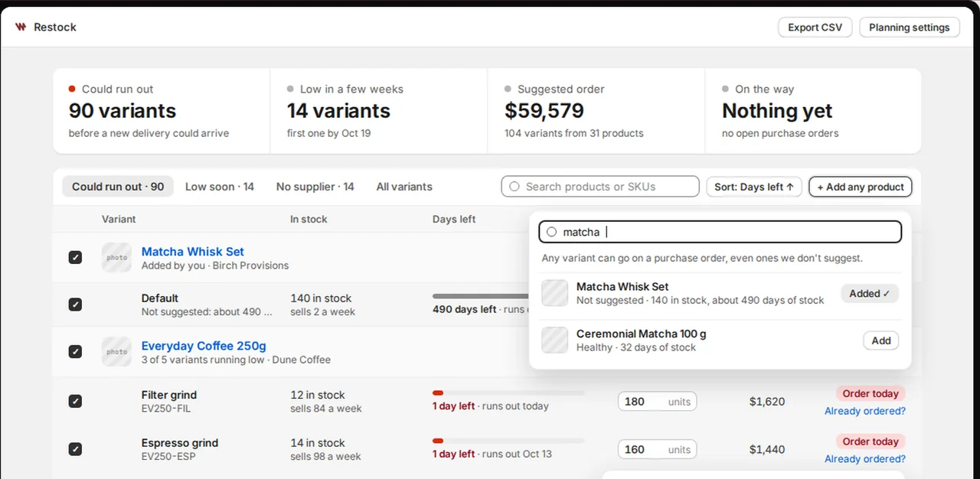The image size is (980, 479).
Task: Click the EV250-ESP SKU text
Action: click(x=167, y=457)
